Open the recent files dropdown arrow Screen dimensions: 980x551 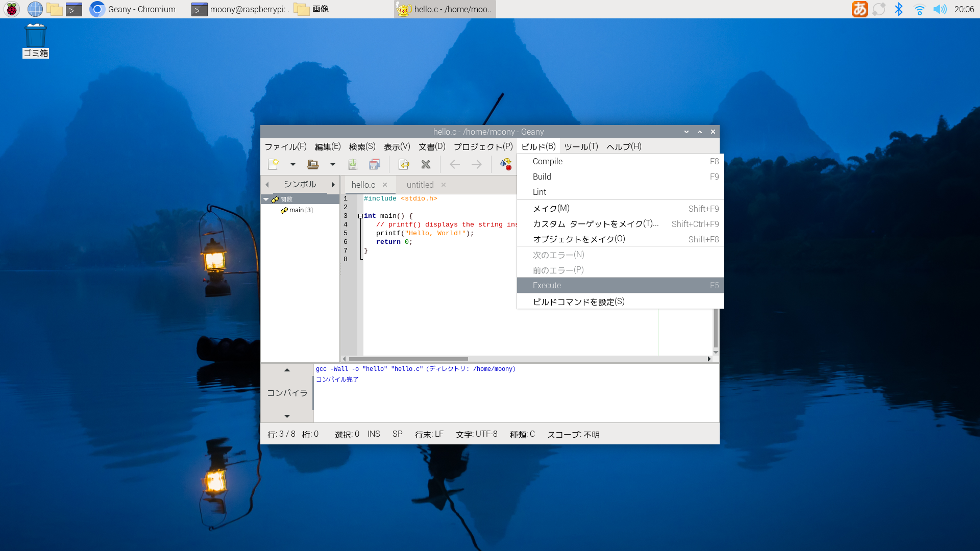[333, 164]
